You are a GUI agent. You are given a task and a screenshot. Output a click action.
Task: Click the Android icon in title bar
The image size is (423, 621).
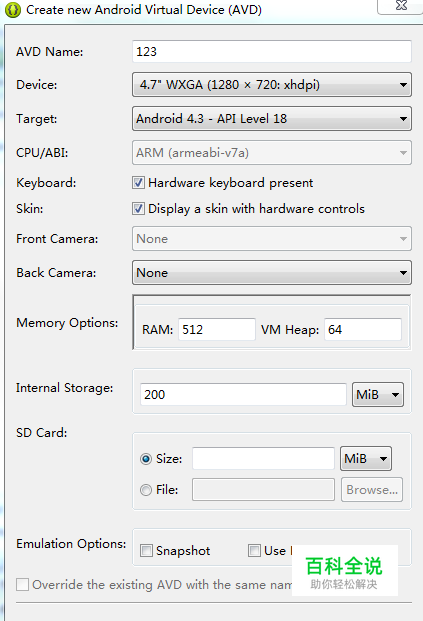tap(12, 10)
